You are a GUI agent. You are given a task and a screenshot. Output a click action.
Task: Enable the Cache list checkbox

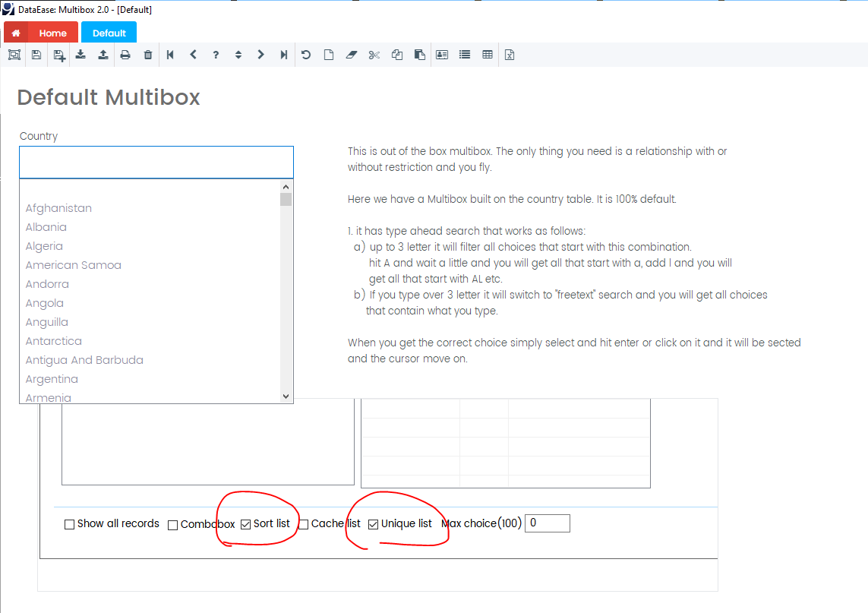303,524
